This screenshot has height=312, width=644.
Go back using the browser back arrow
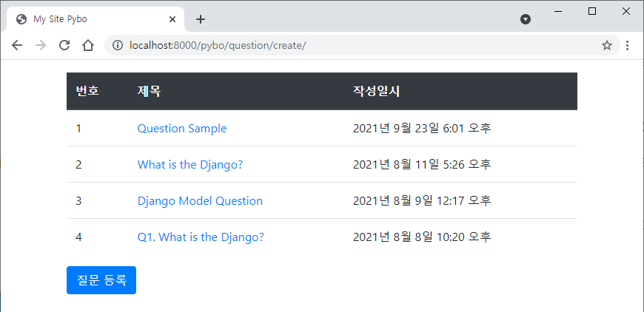(17, 45)
